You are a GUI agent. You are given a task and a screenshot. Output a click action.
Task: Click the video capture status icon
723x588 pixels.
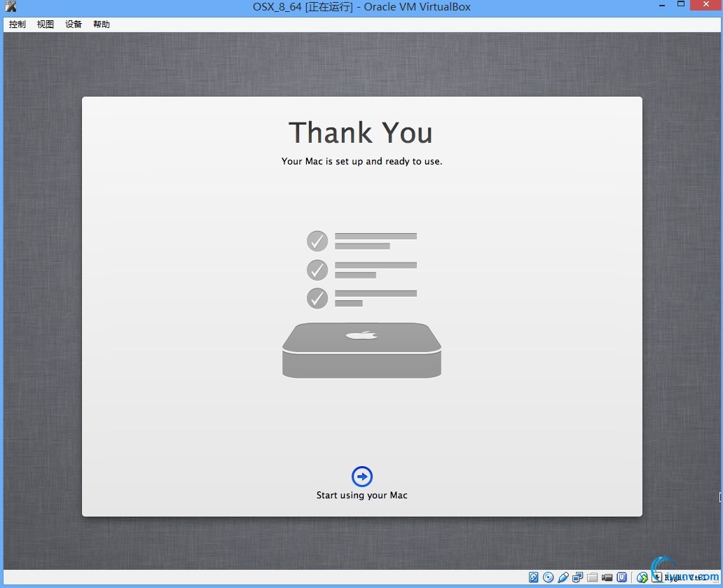point(607,577)
